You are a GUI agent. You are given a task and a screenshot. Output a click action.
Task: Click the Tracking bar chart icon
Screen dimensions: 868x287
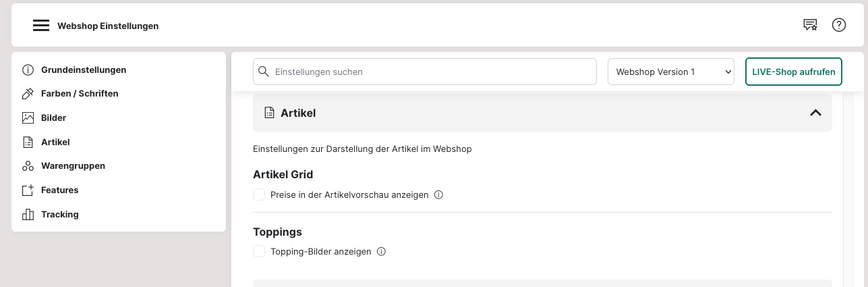coord(28,214)
